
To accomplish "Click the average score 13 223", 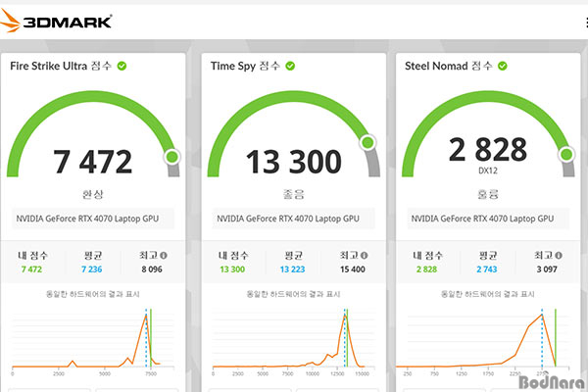I will [x=292, y=269].
